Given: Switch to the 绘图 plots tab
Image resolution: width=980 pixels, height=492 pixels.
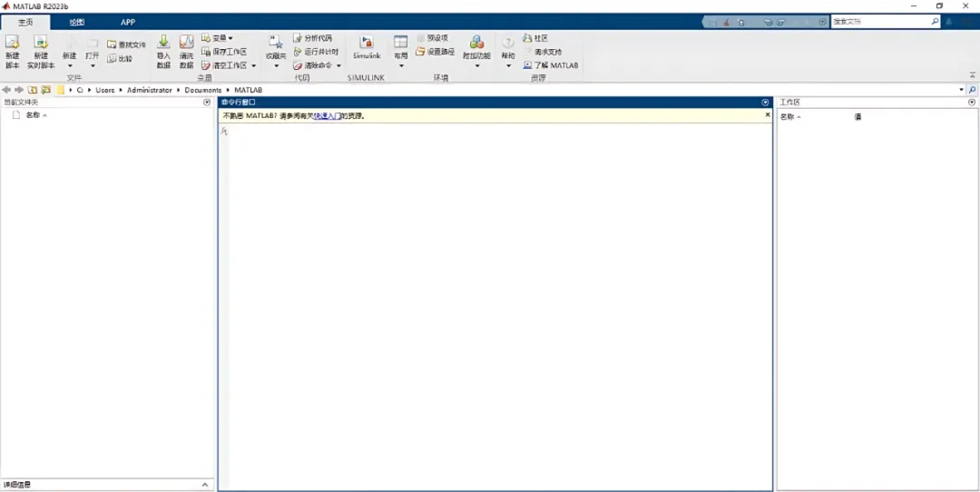Looking at the screenshot, I should 77,22.
